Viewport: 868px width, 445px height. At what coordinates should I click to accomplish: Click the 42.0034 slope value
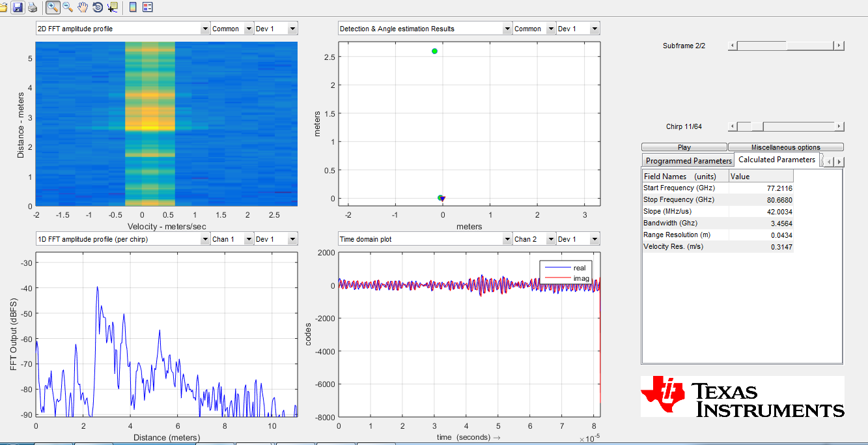[x=780, y=212]
